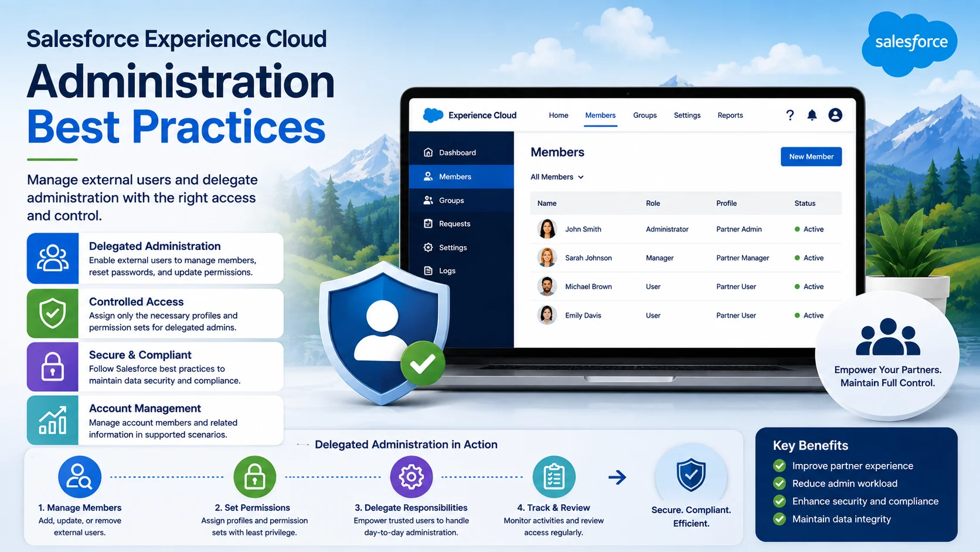Open the Groups tab in top navigation

(x=645, y=115)
